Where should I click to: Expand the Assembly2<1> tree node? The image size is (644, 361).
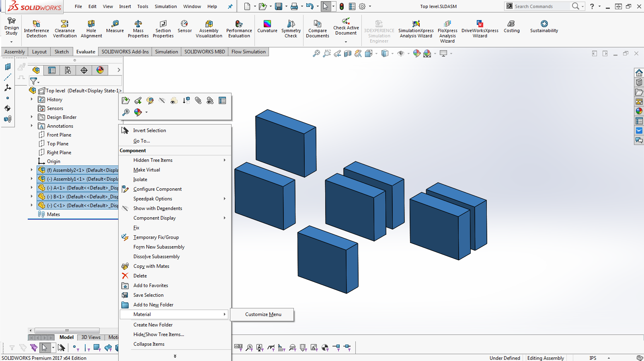pos(32,170)
